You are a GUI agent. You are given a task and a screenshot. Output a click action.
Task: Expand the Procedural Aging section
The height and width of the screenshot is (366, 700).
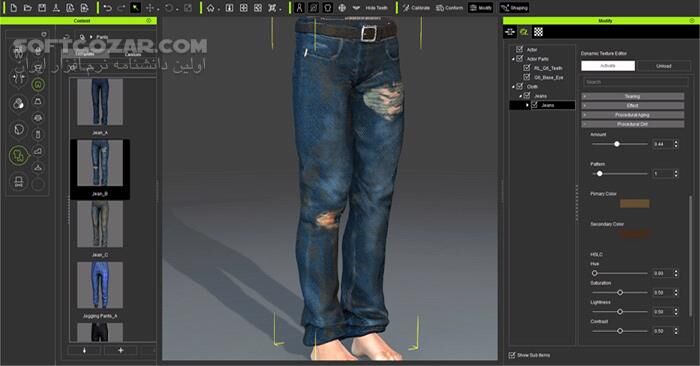(633, 115)
